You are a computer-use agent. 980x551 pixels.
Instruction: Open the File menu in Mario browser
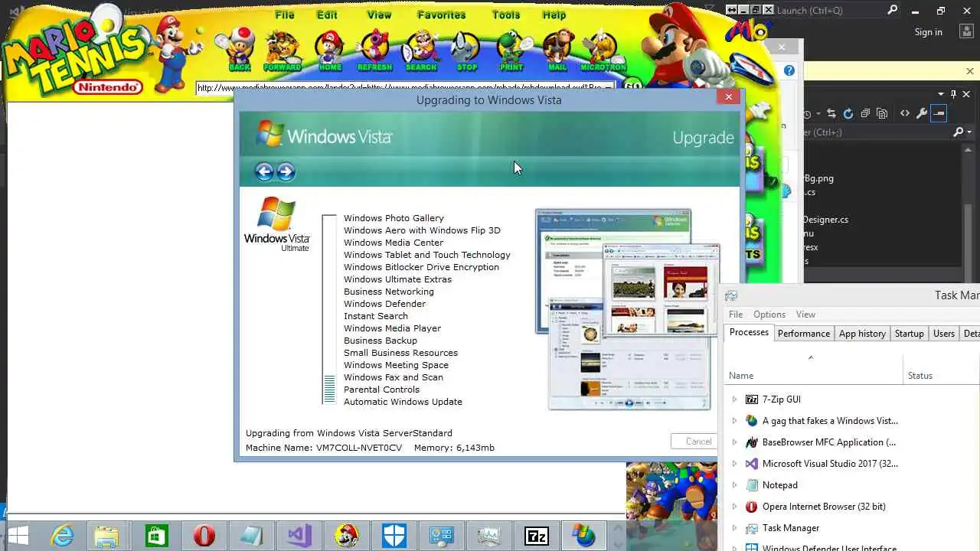(285, 15)
